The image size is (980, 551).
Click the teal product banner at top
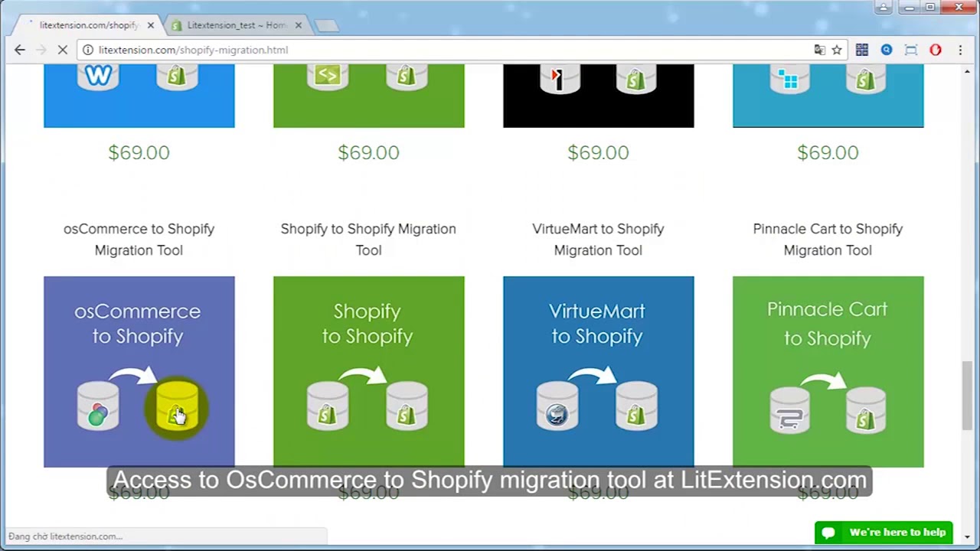tap(828, 96)
